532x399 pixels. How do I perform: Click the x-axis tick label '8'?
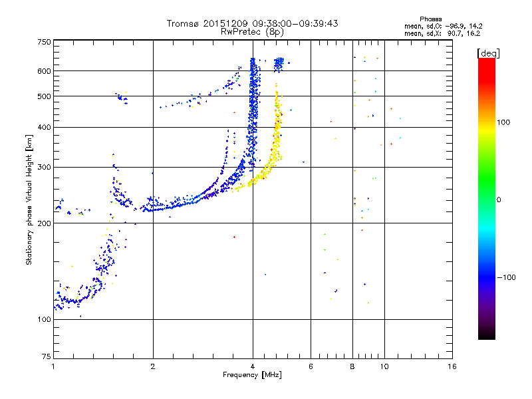(x=352, y=366)
